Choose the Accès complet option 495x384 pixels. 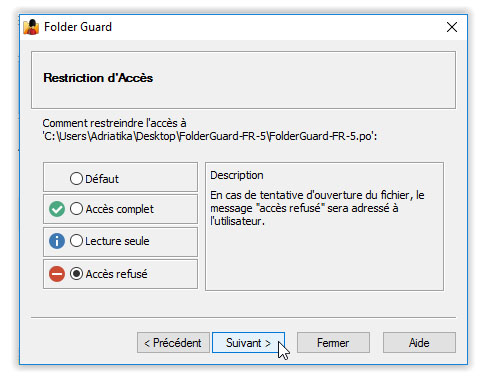[x=76, y=209]
